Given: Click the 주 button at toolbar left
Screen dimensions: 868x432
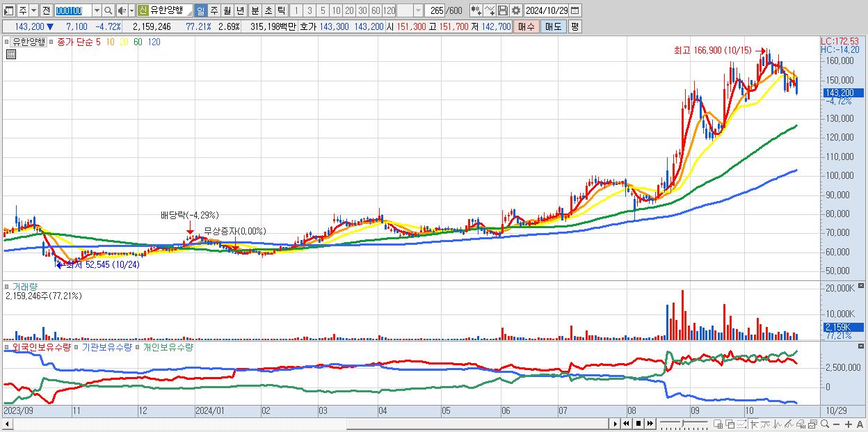Looking at the screenshot, I should pos(23,11).
